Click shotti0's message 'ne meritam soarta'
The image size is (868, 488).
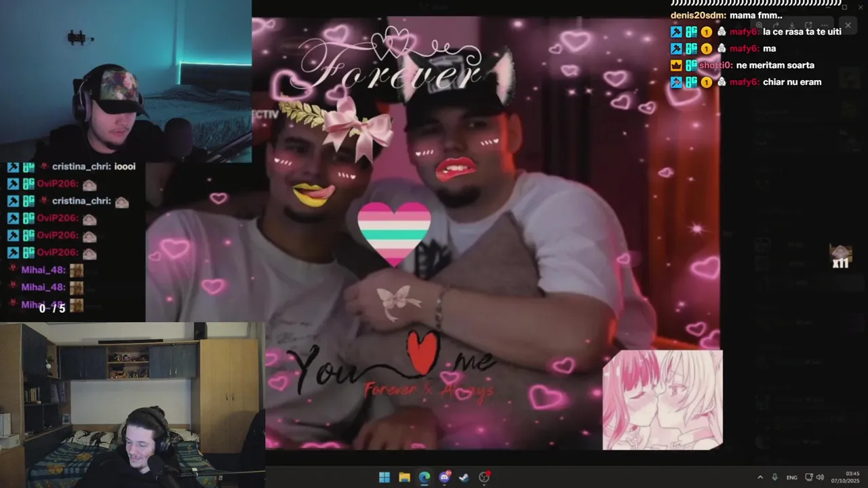[x=775, y=66]
